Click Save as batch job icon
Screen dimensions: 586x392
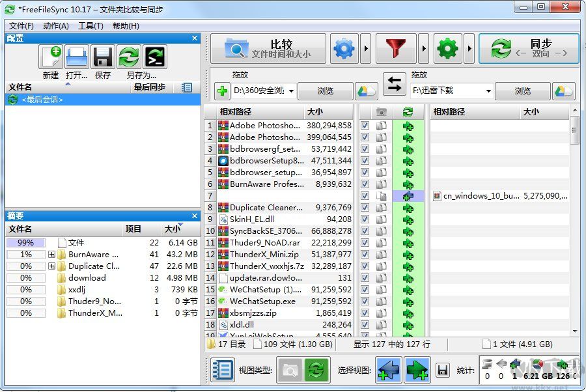point(154,57)
